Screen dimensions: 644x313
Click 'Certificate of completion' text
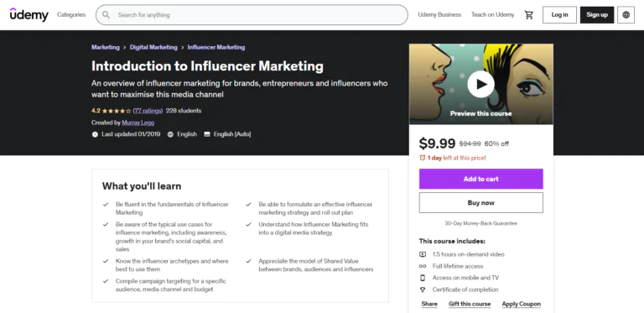click(x=465, y=290)
